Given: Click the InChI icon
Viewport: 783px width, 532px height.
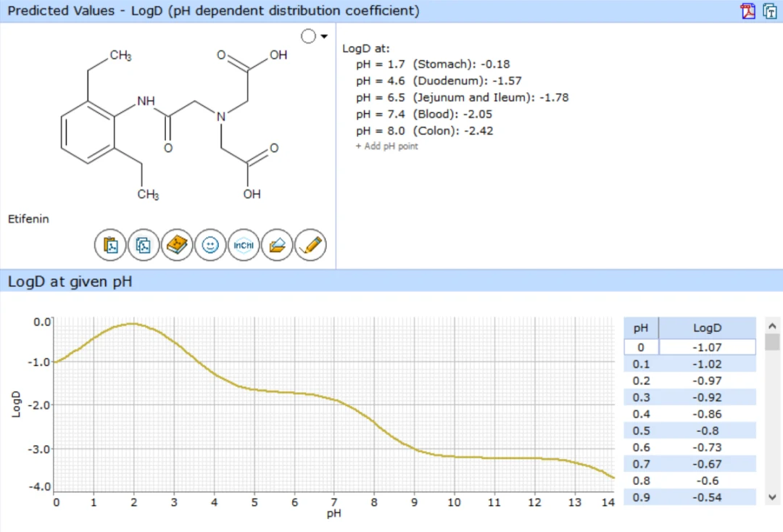Looking at the screenshot, I should point(244,245).
